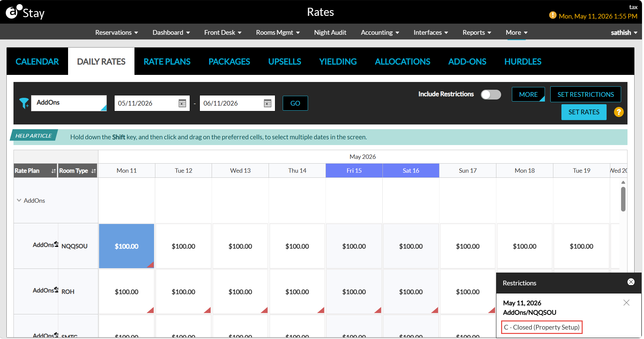Click the yellow help question mark icon

coord(619,112)
